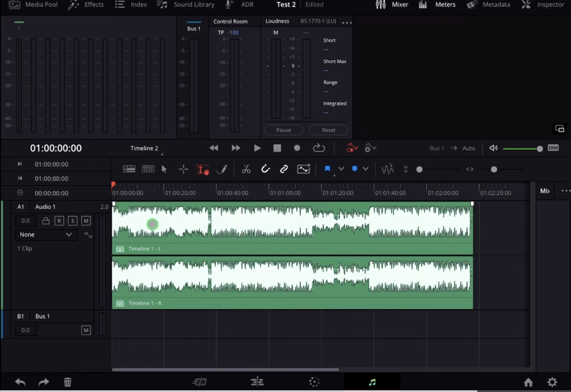Viewport: 571px width, 392px height.
Task: Select the scissors cut tool
Action: tap(246, 169)
